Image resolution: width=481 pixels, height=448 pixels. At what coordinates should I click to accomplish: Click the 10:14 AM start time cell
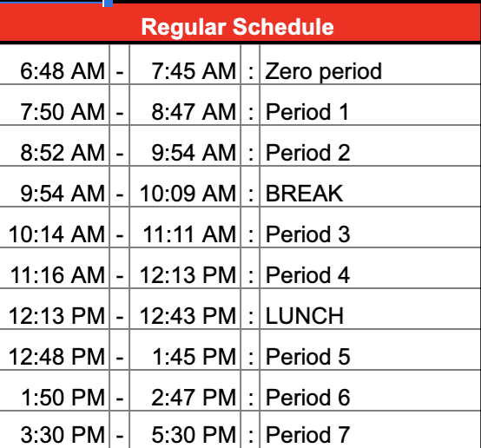click(55, 227)
